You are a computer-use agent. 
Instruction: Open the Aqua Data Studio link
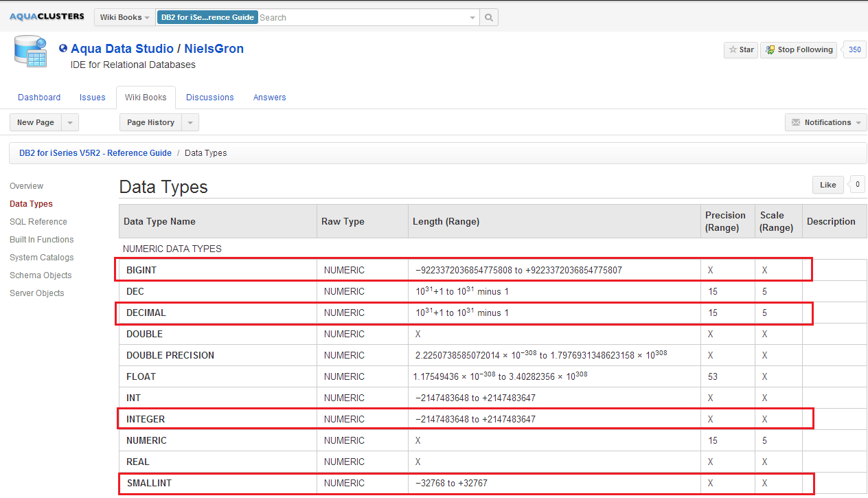pos(122,49)
